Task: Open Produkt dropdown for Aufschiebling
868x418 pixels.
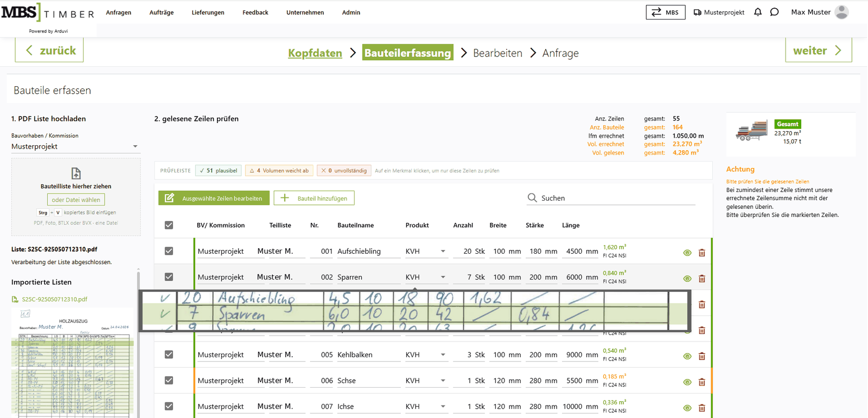Action: coord(426,251)
